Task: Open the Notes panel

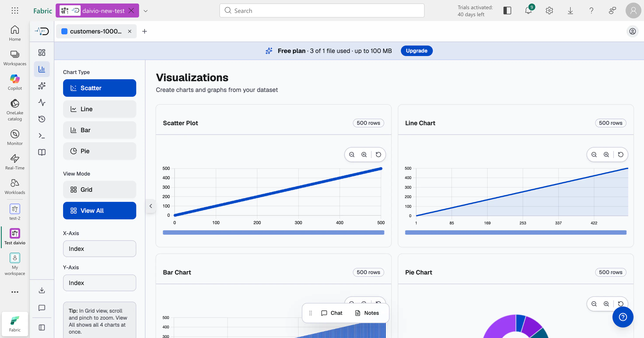Action: tap(367, 313)
